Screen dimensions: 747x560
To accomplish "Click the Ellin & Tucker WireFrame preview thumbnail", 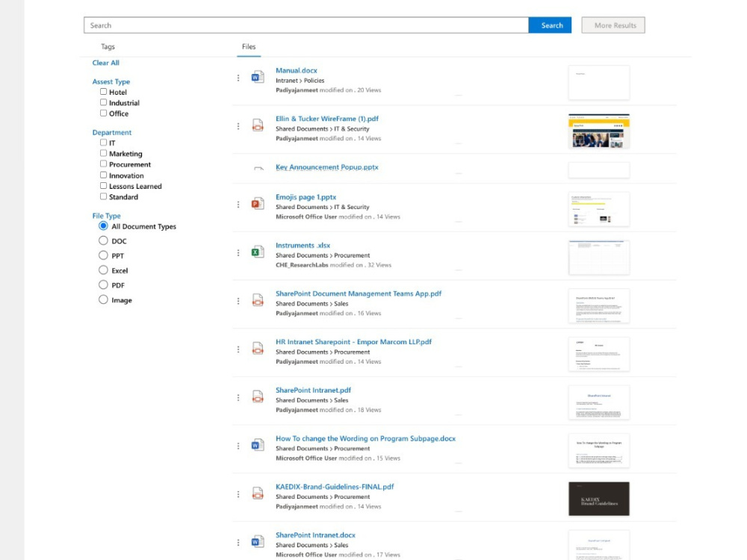I will (599, 131).
